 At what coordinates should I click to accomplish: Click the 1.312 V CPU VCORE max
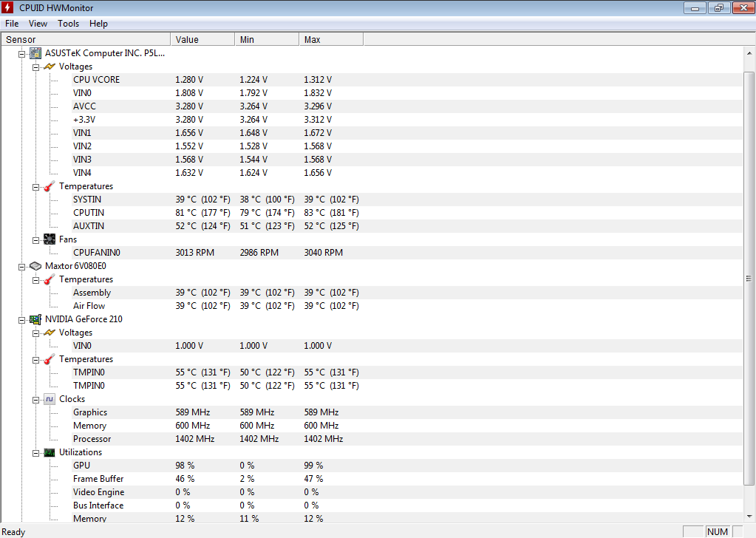(318, 80)
